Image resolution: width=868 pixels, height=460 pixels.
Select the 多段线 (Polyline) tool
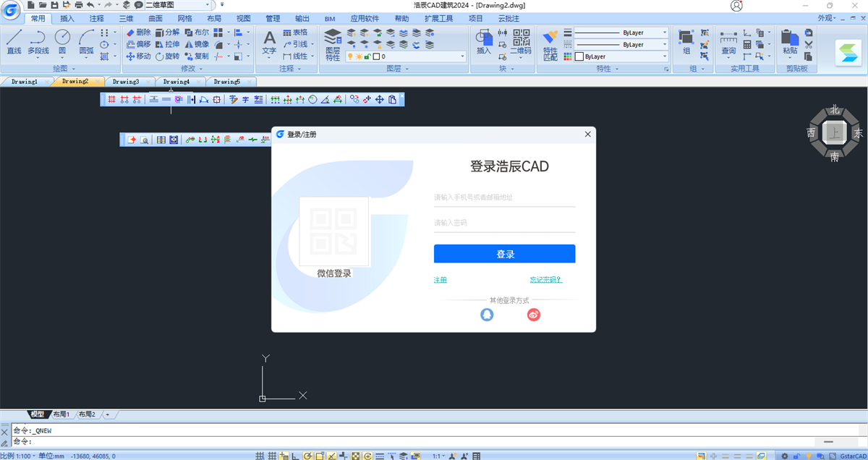point(38,42)
